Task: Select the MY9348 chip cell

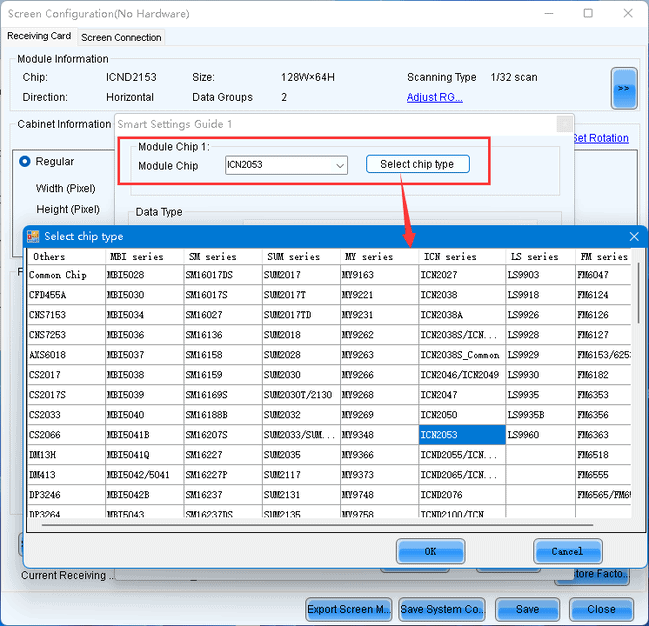Action: pyautogui.click(x=379, y=435)
